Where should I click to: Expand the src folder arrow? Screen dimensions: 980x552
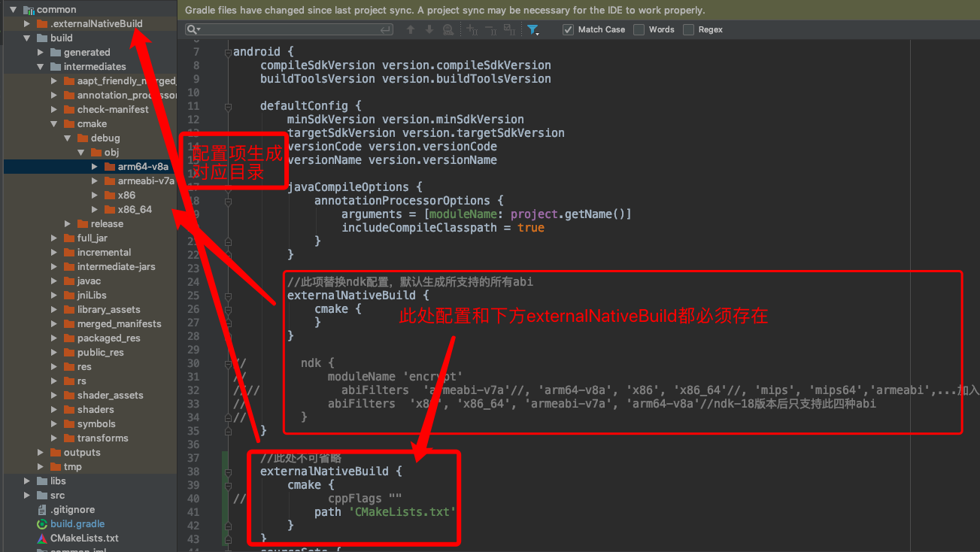[26, 495]
